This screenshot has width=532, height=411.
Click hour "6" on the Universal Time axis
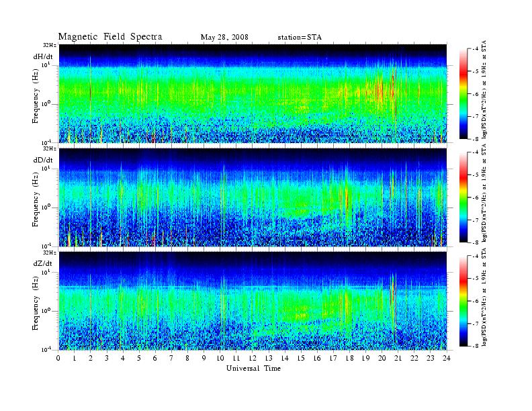(x=155, y=358)
